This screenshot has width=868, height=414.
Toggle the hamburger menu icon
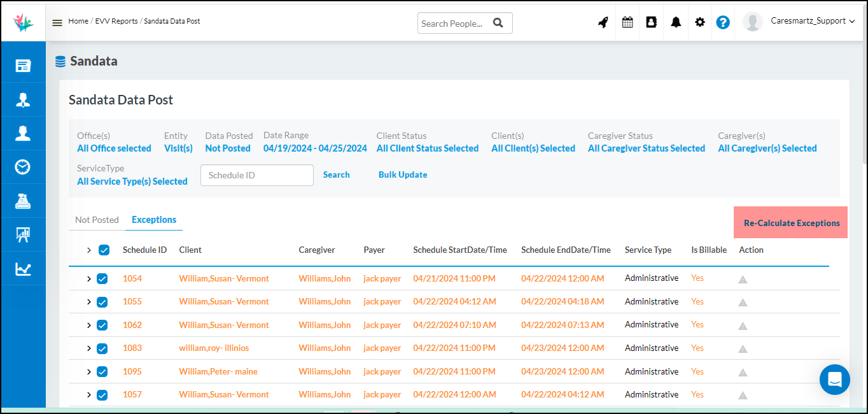point(57,22)
